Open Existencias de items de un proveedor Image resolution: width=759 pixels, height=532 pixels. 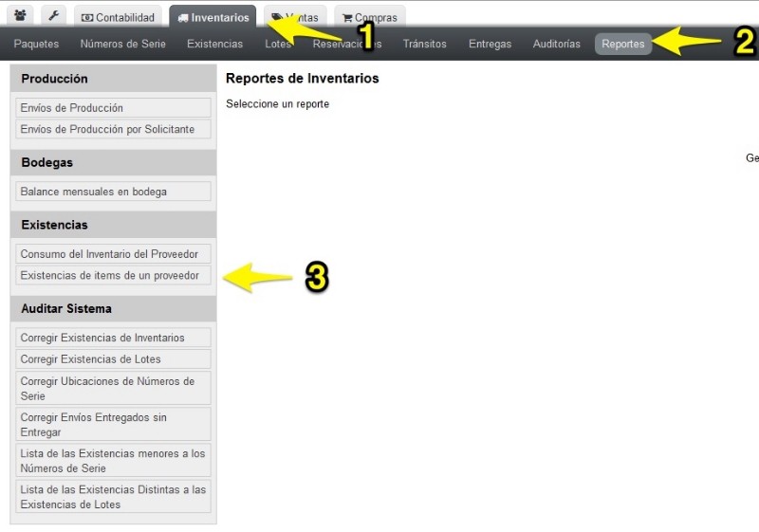point(113,275)
